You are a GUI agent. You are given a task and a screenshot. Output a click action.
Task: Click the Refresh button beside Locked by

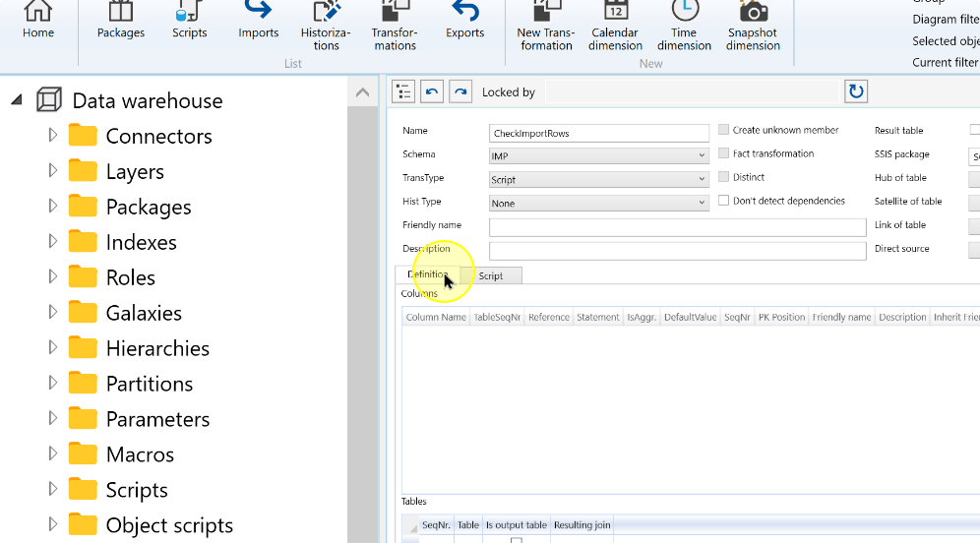coord(856,91)
